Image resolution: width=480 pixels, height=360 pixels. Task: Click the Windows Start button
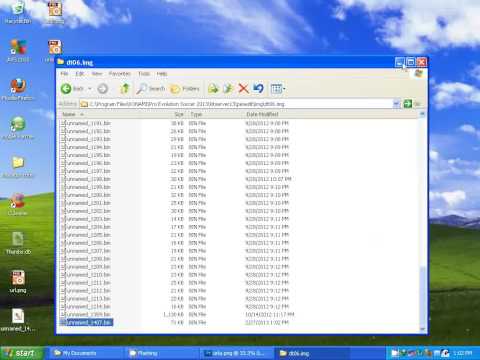click(x=22, y=353)
